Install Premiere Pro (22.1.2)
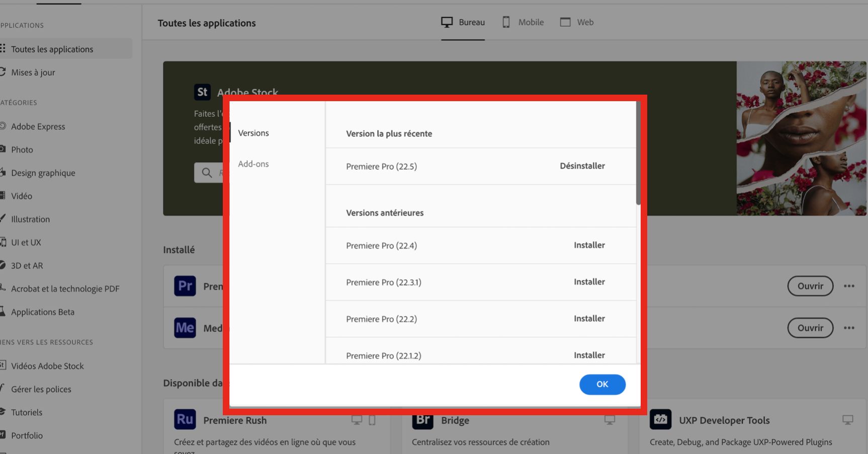Screen dimensions: 868x454 click(x=589, y=355)
